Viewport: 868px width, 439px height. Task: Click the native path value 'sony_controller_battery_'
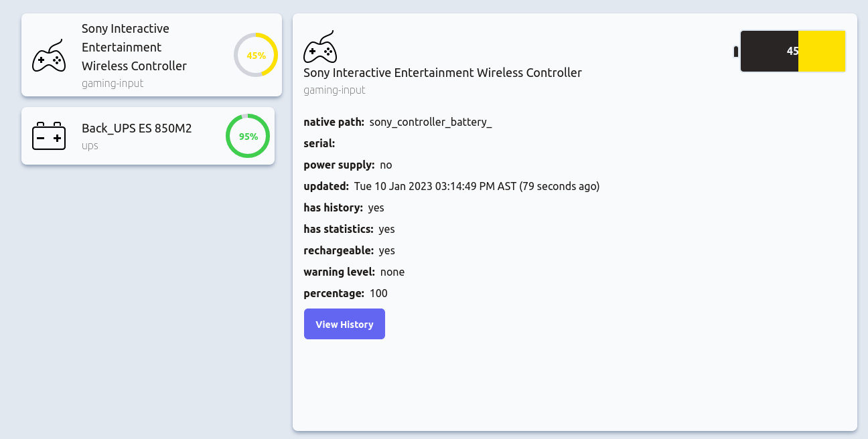431,122
